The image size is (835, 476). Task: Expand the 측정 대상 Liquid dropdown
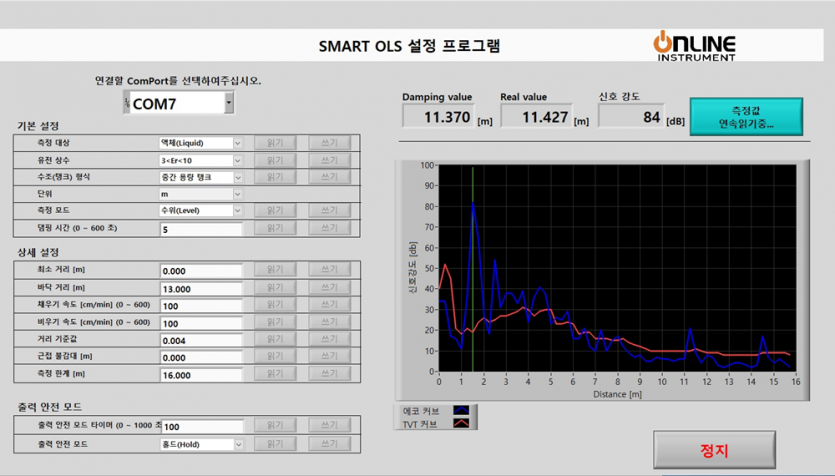click(x=237, y=143)
